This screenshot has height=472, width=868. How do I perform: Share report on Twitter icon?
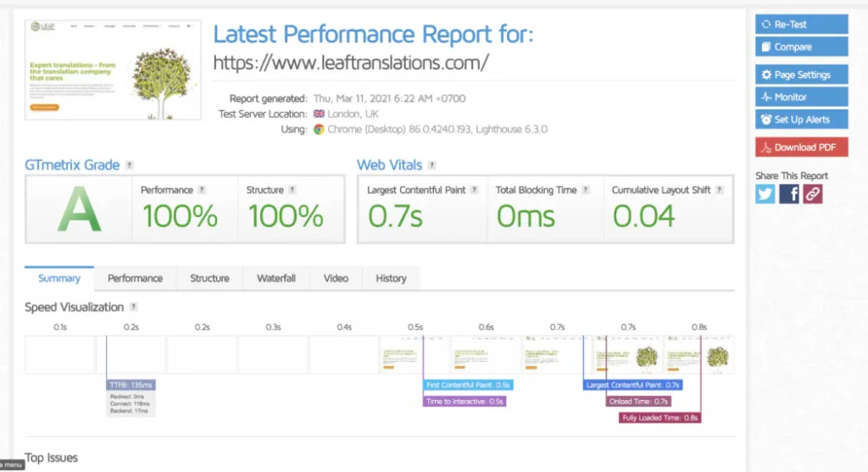(765, 194)
